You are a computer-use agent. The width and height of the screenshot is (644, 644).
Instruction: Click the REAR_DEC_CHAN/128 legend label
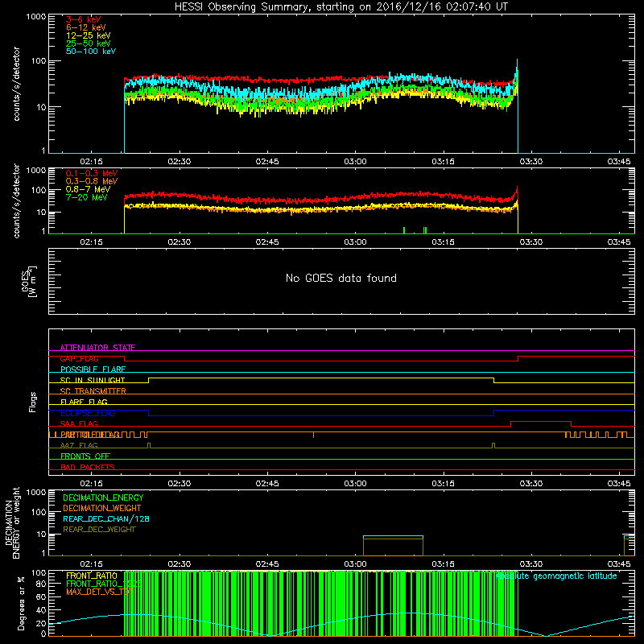point(106,518)
